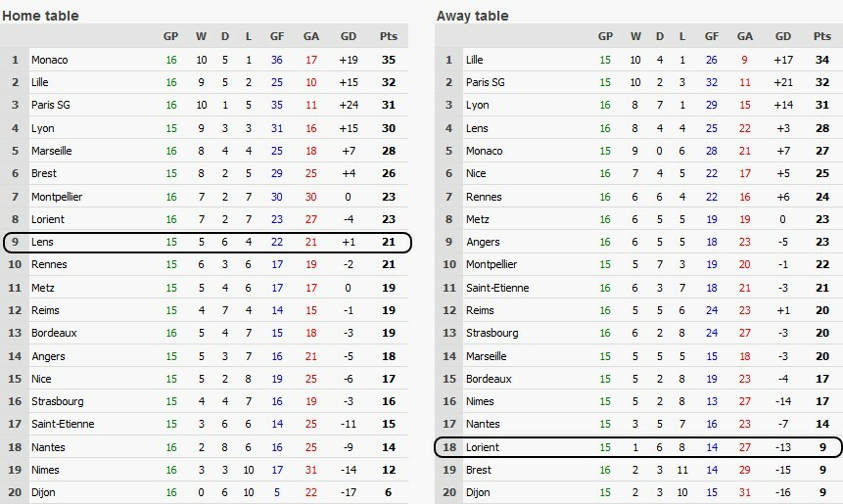Click the GD column header in Away table
This screenshot has width=843, height=504.
click(783, 36)
